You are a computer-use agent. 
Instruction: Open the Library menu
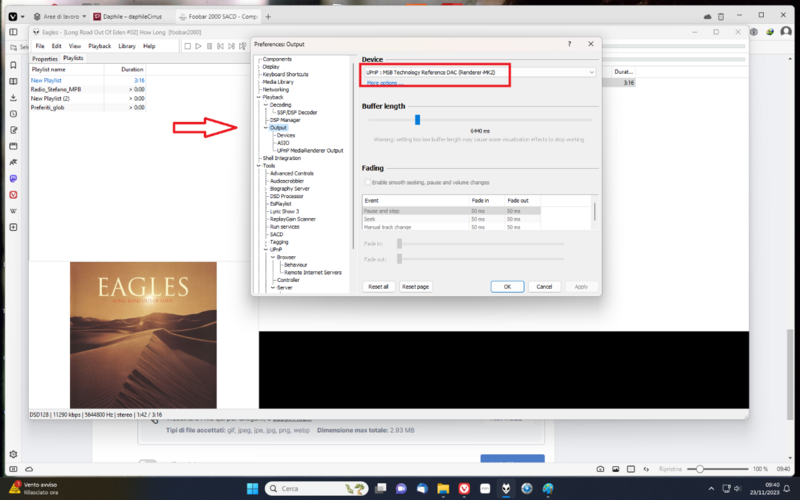pos(127,46)
